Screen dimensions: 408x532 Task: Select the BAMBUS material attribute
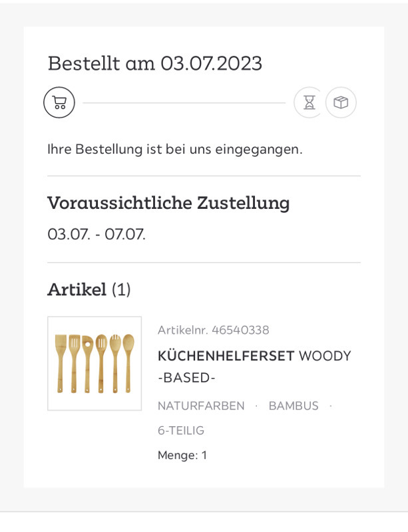tap(294, 406)
